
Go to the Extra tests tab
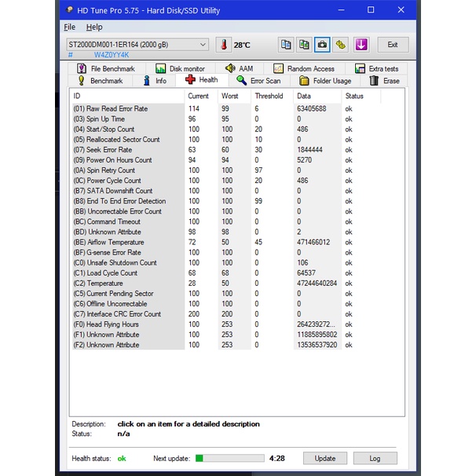376,69
